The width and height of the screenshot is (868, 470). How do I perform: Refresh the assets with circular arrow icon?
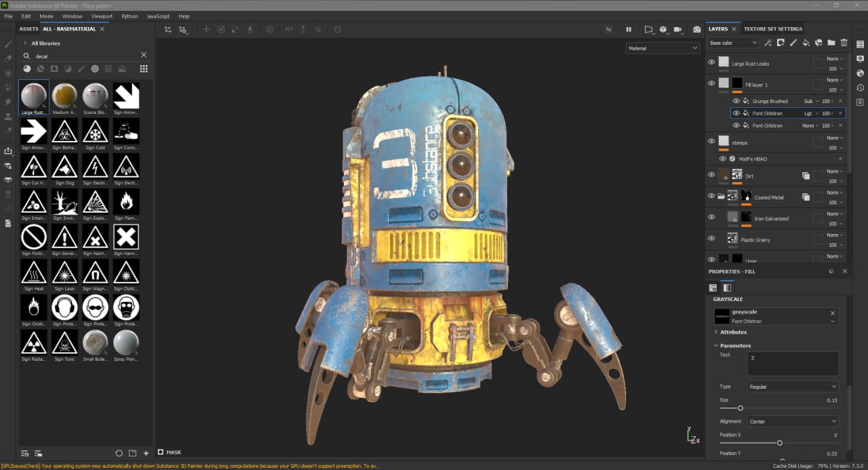point(119,453)
